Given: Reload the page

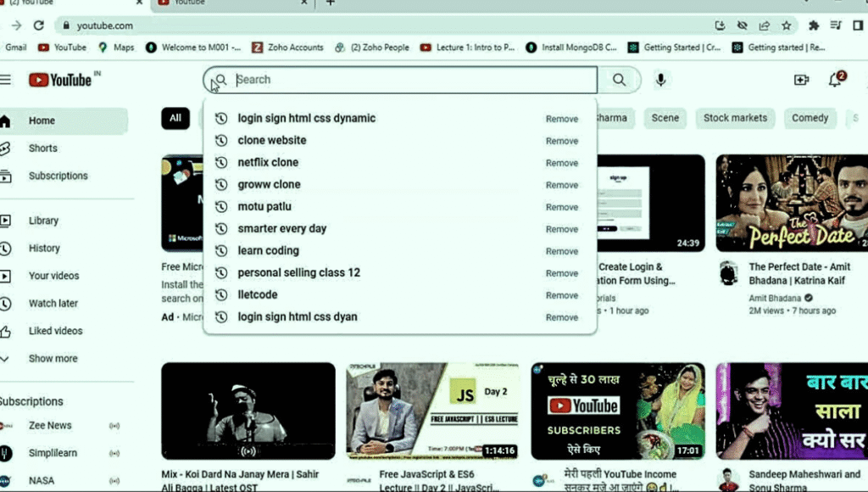Looking at the screenshot, I should tap(39, 25).
